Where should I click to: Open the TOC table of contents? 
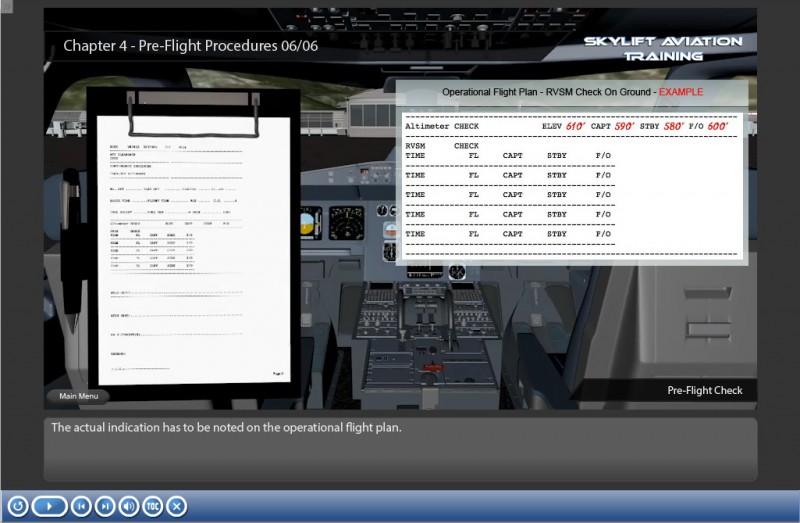(x=153, y=506)
